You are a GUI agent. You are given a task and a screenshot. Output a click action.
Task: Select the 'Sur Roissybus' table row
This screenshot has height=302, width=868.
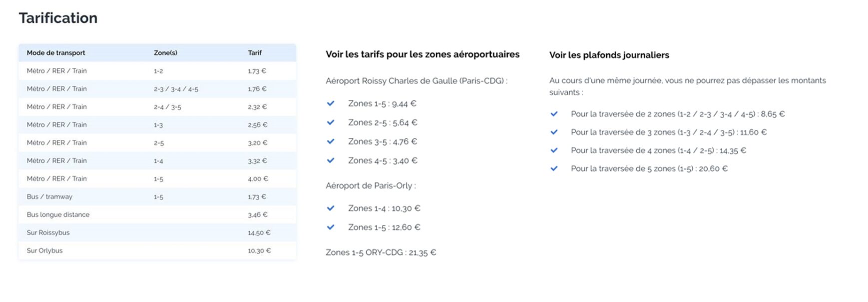(x=157, y=232)
